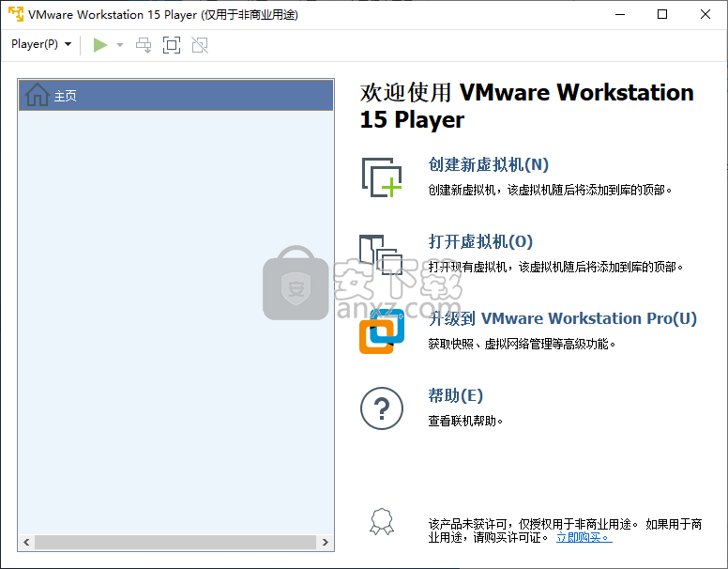Maximize the VMware Player window
Viewport: 728px width, 569px height.
pos(662,14)
